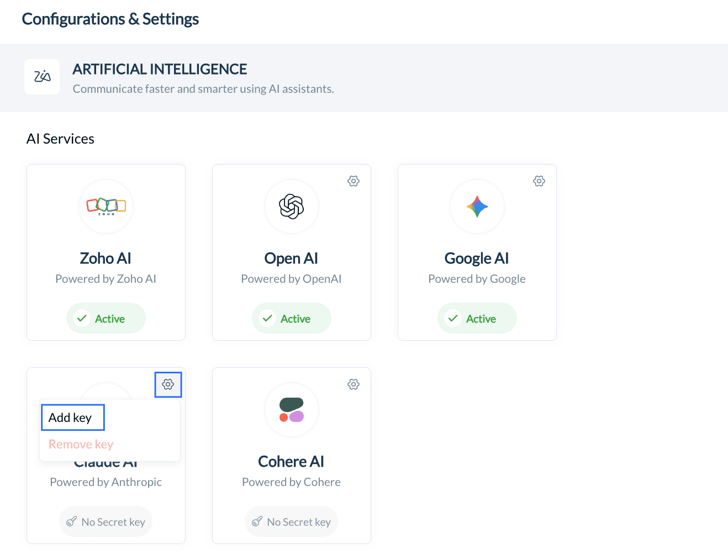This screenshot has width=728, height=560.
Task: Click the 'Communicate faster and smarter' description
Action: tap(203, 89)
